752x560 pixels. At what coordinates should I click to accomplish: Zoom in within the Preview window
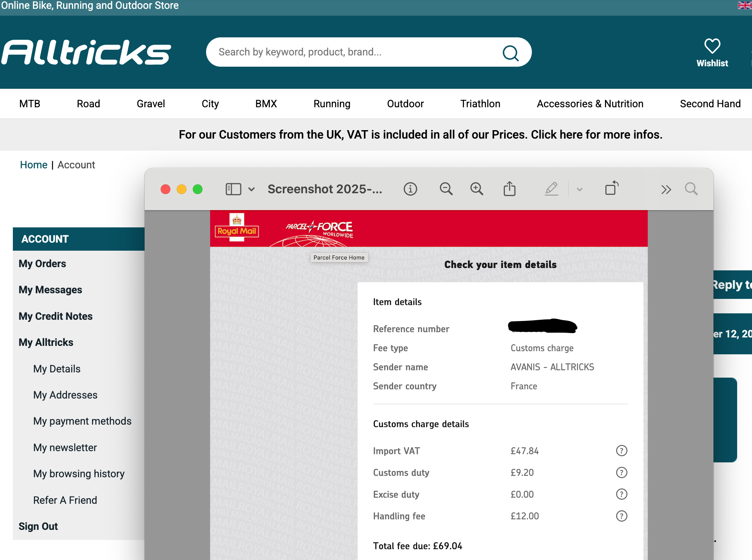pos(477,189)
